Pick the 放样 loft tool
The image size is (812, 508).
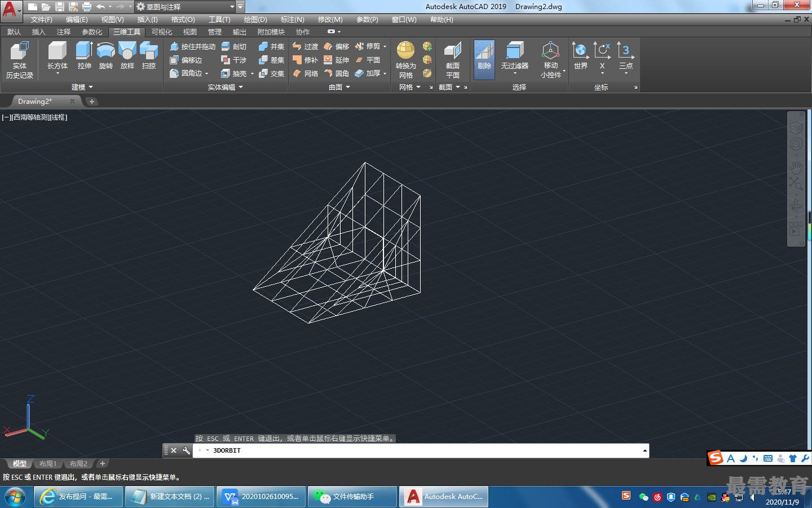pyautogui.click(x=127, y=56)
